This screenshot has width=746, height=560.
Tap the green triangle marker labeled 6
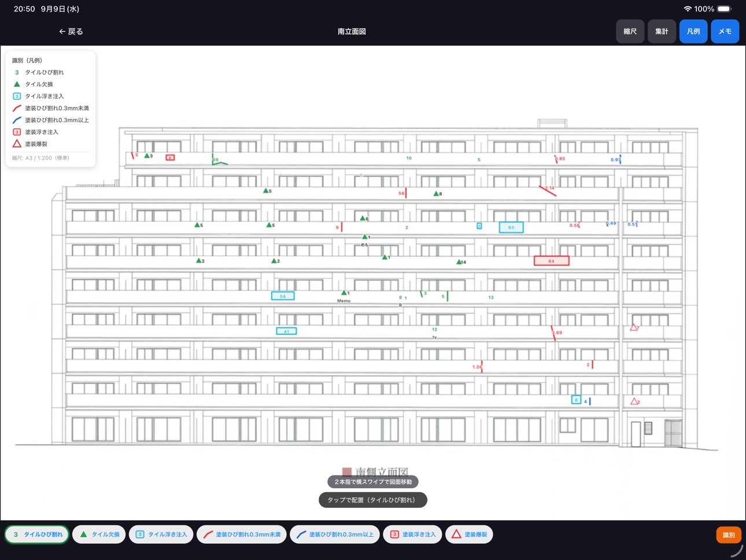pos(364,219)
